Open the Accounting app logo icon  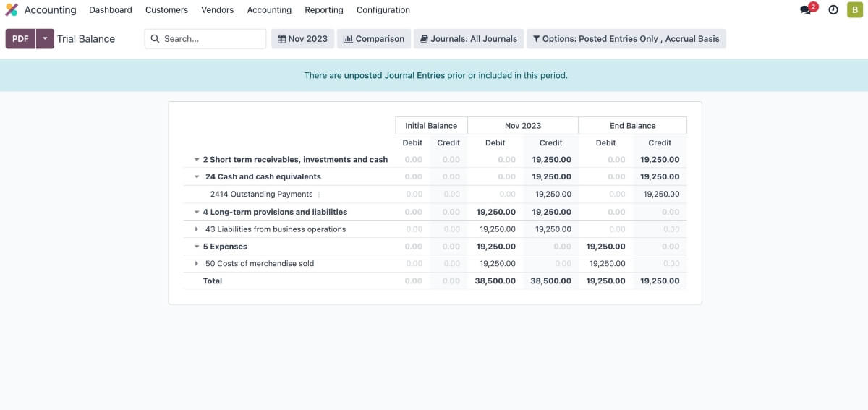[12, 10]
